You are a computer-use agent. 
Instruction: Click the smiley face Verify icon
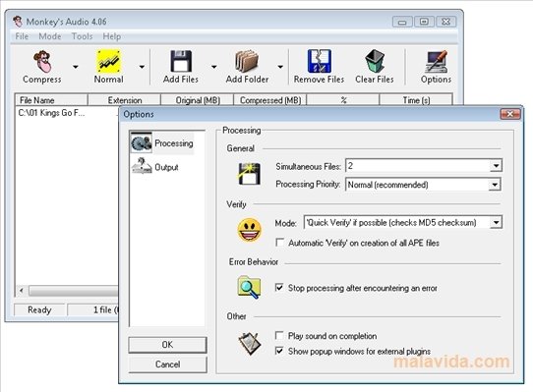click(250, 230)
